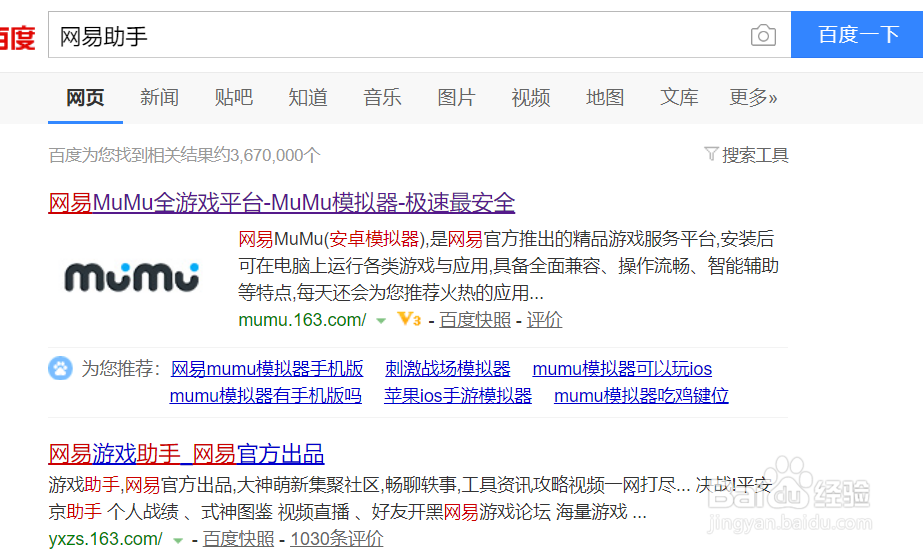The image size is (923, 554).
Task: Expand dropdown arrow next to mumu.163.com
Action: pos(381,321)
